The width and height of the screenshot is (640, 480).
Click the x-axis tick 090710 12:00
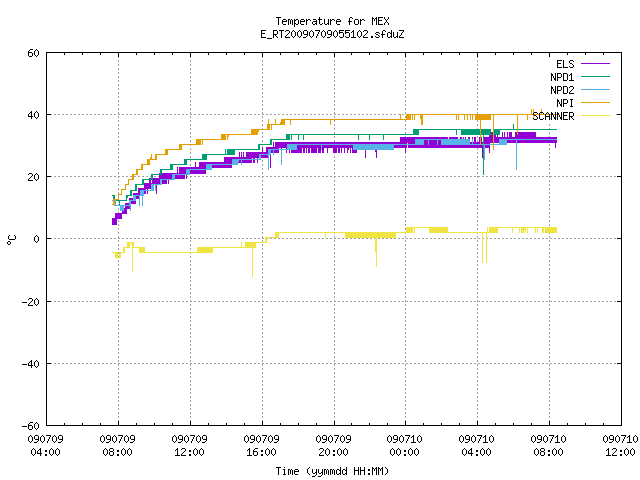tap(620, 446)
